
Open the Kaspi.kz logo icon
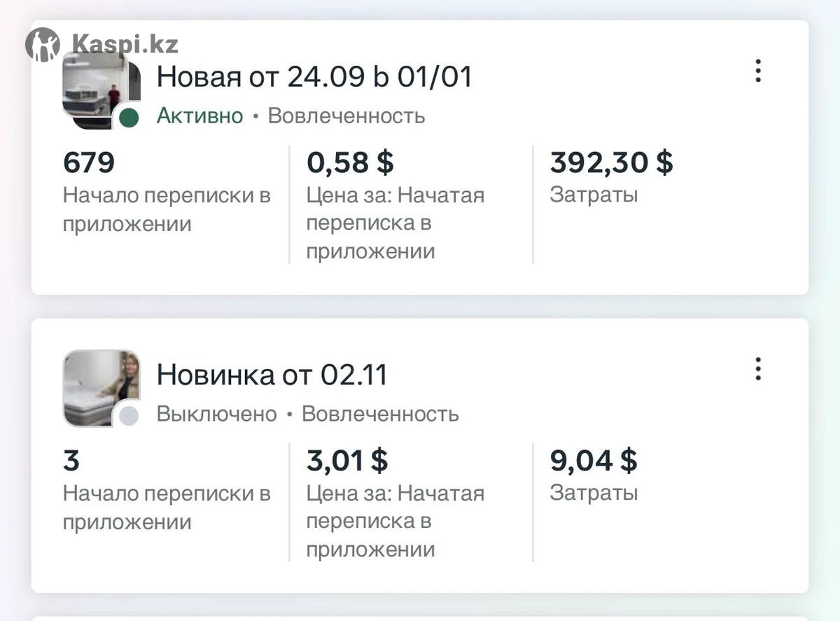pos(43,44)
